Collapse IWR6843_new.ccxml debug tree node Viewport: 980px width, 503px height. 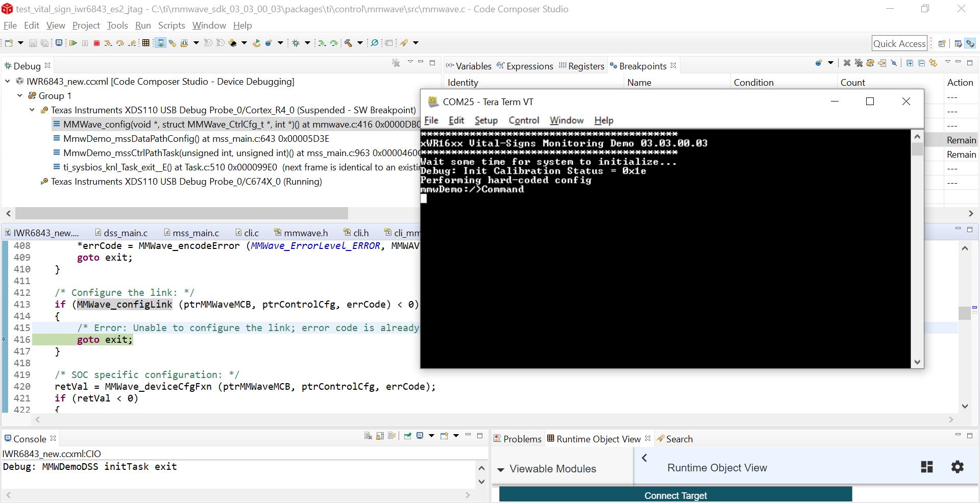(8, 81)
